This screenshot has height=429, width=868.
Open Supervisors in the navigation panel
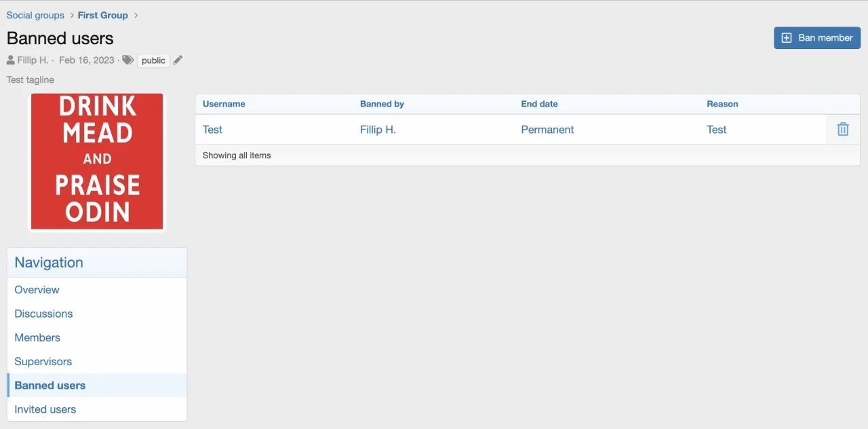tap(43, 361)
